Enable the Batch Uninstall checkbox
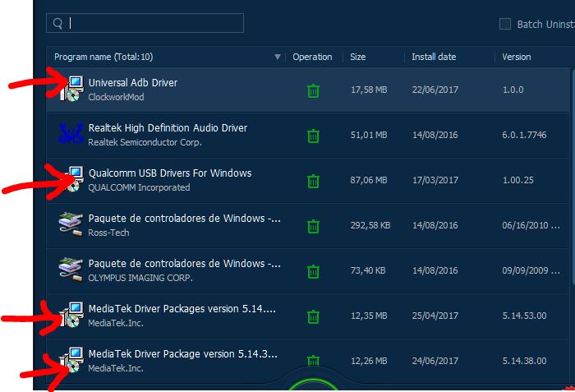The height and width of the screenshot is (392, 575). coord(505,24)
